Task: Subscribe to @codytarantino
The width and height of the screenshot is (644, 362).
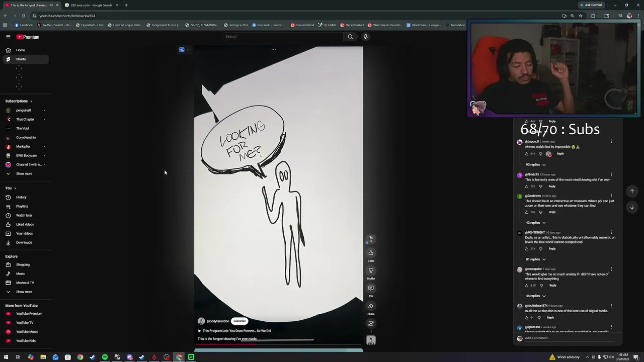Action: pos(239,321)
